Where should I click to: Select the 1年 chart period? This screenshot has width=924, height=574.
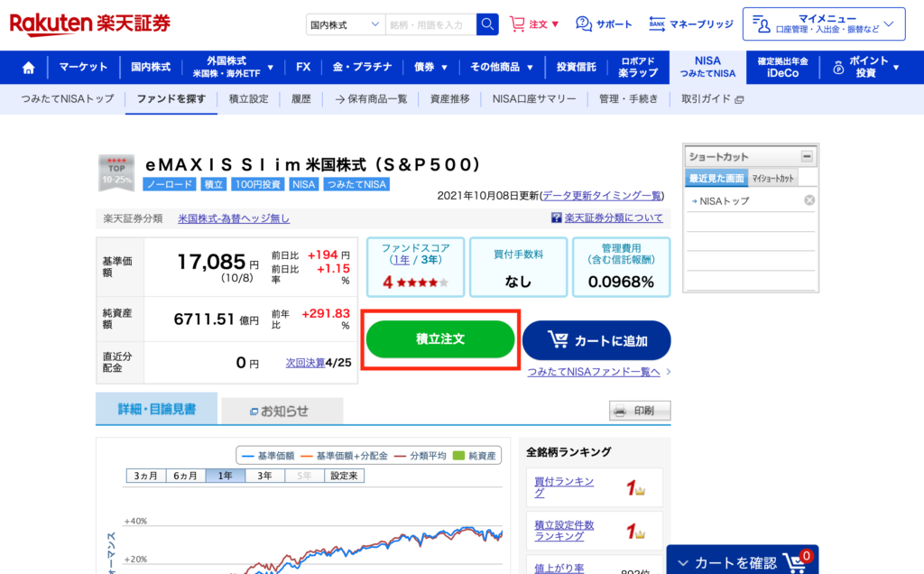[225, 476]
